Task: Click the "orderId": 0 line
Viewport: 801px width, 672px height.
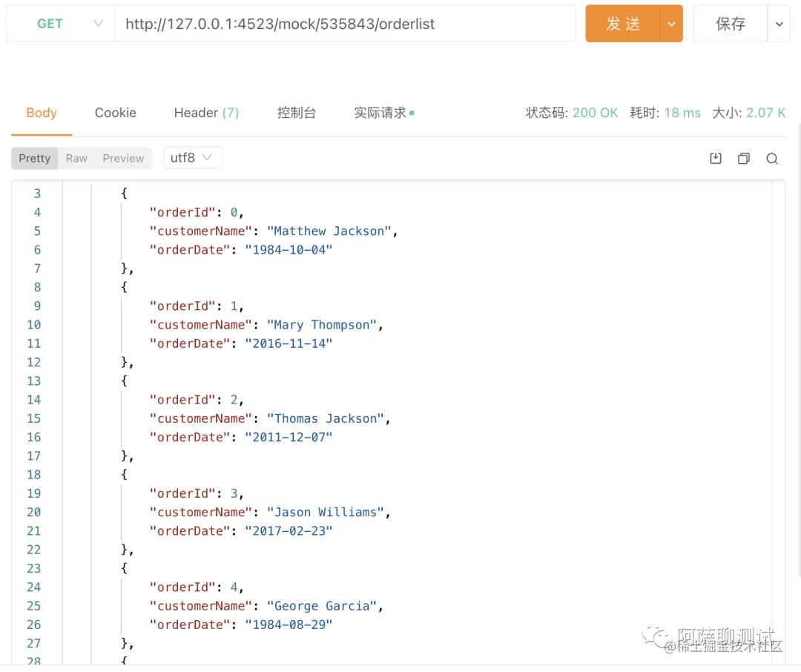Action: tap(196, 213)
